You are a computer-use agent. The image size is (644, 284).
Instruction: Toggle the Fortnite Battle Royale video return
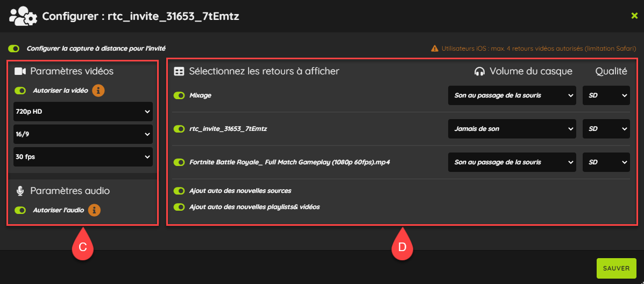coord(179,162)
